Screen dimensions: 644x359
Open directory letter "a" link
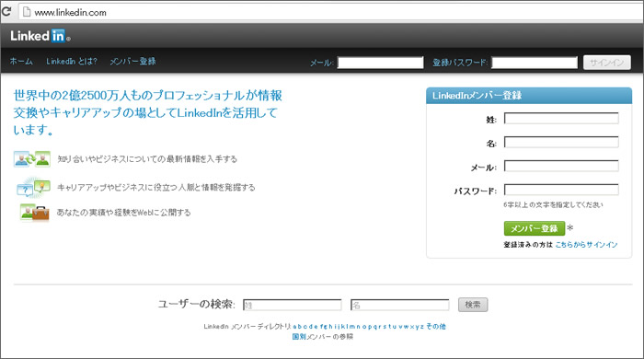[x=295, y=327]
